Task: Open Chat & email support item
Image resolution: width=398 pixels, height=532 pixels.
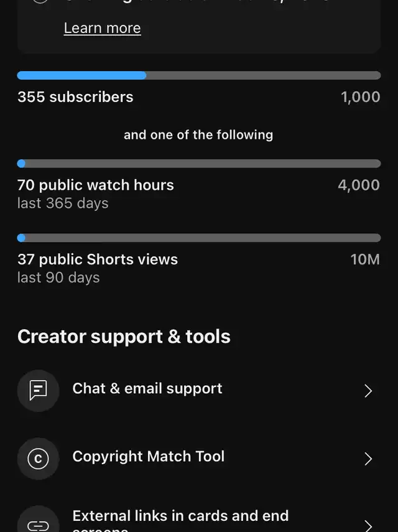Action: (199, 391)
